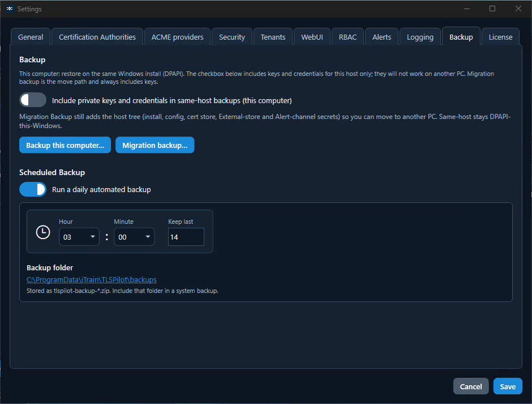The image size is (532, 404).
Task: Go to the Security tab
Action: (x=232, y=37)
